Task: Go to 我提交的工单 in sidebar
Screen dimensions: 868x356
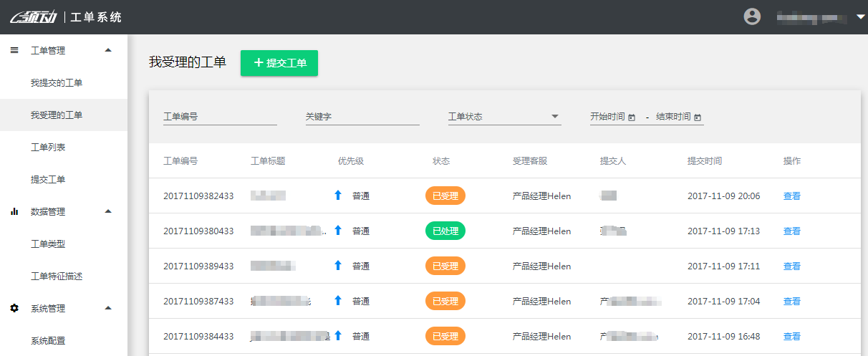Action: coord(57,83)
